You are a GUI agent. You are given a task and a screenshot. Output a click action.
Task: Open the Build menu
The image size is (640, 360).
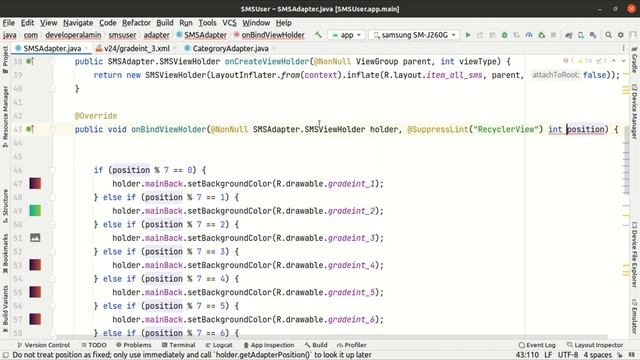165,23
